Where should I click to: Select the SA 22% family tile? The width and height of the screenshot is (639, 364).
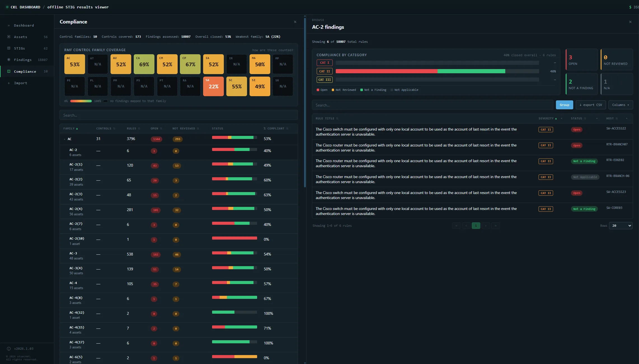click(x=213, y=86)
